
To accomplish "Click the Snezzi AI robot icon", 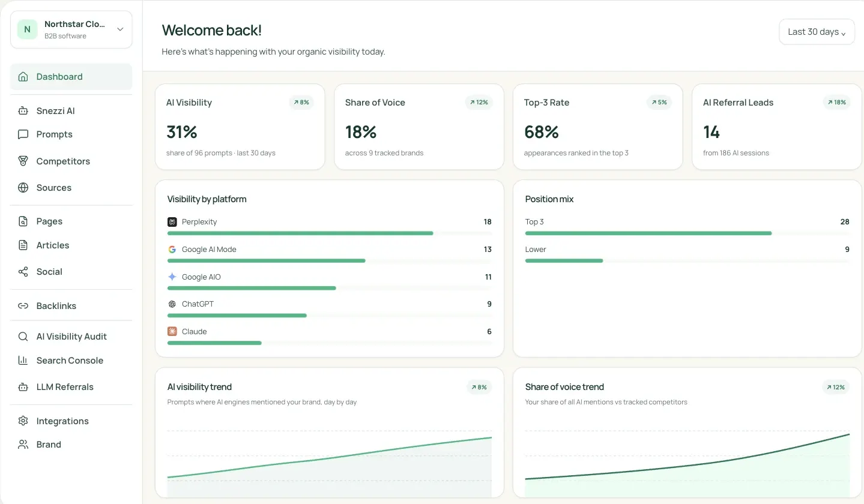I will (23, 111).
